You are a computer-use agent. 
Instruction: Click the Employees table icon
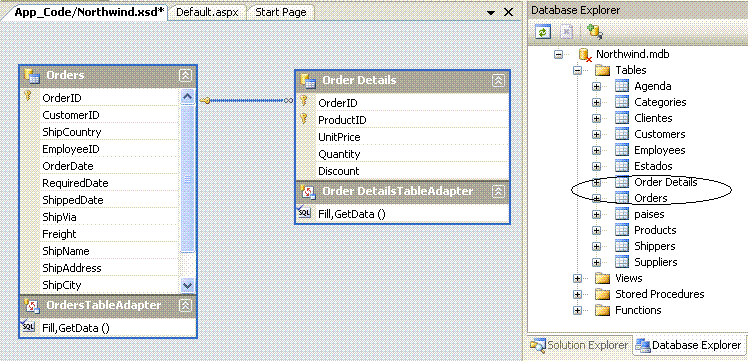pos(622,150)
